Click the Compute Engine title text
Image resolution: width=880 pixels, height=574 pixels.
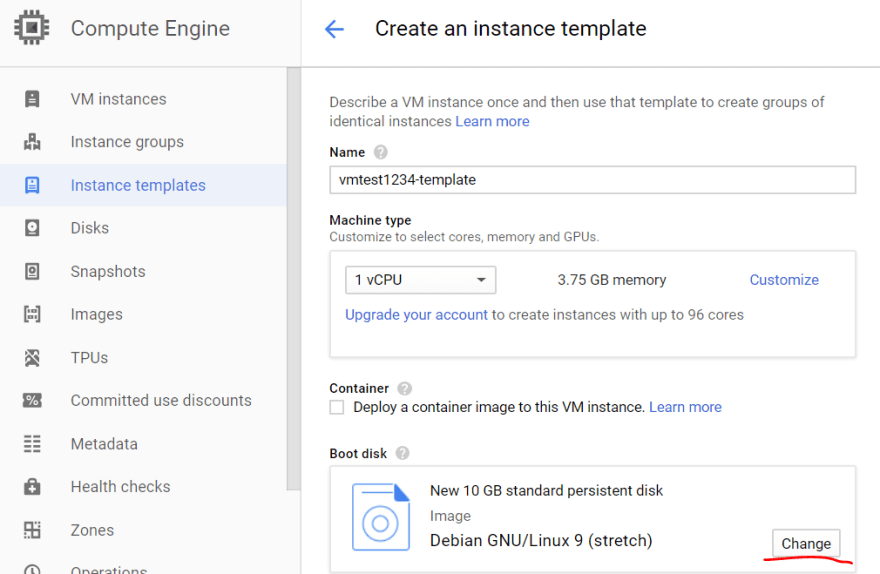pyautogui.click(x=150, y=28)
